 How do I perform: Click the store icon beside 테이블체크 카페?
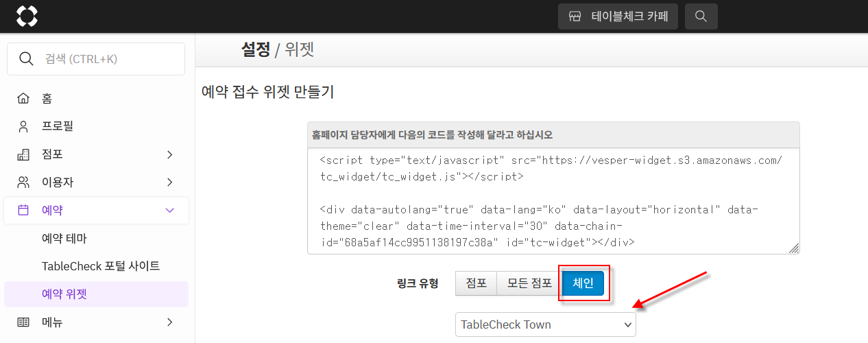pos(575,16)
